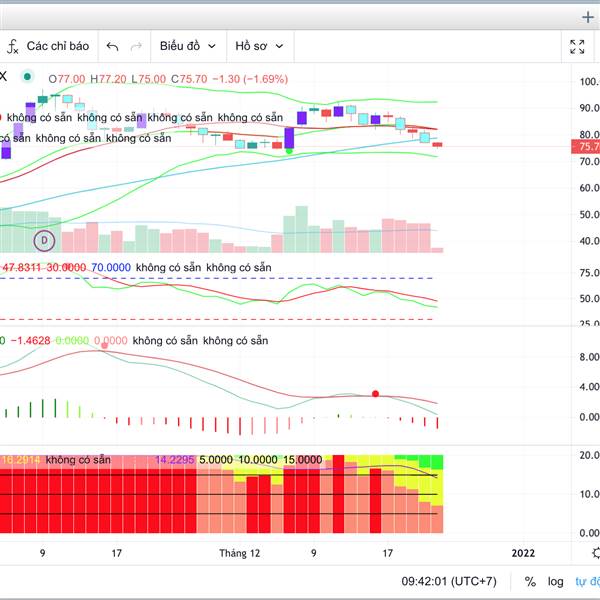Select the indicator level value 10.0000
The width and height of the screenshot is (600, 600).
point(258,460)
